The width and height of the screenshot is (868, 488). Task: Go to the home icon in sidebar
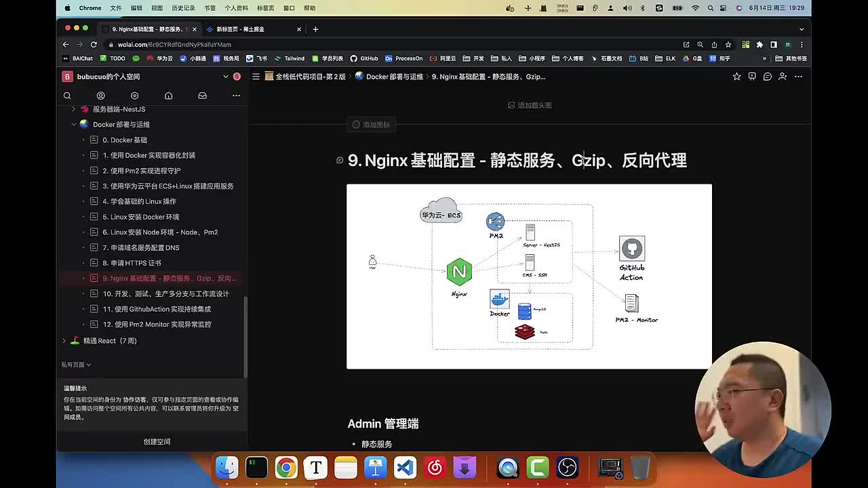pos(168,96)
